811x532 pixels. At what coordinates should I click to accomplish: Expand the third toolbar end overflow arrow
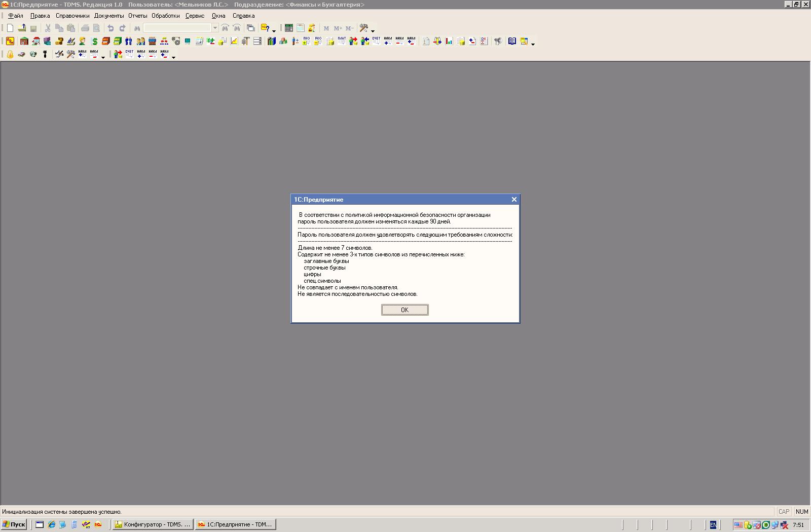point(173,57)
